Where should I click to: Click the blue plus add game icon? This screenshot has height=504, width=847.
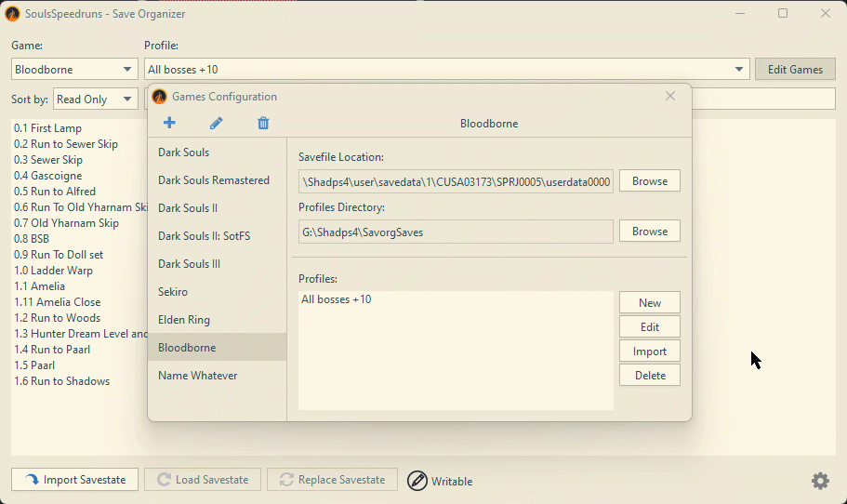169,123
